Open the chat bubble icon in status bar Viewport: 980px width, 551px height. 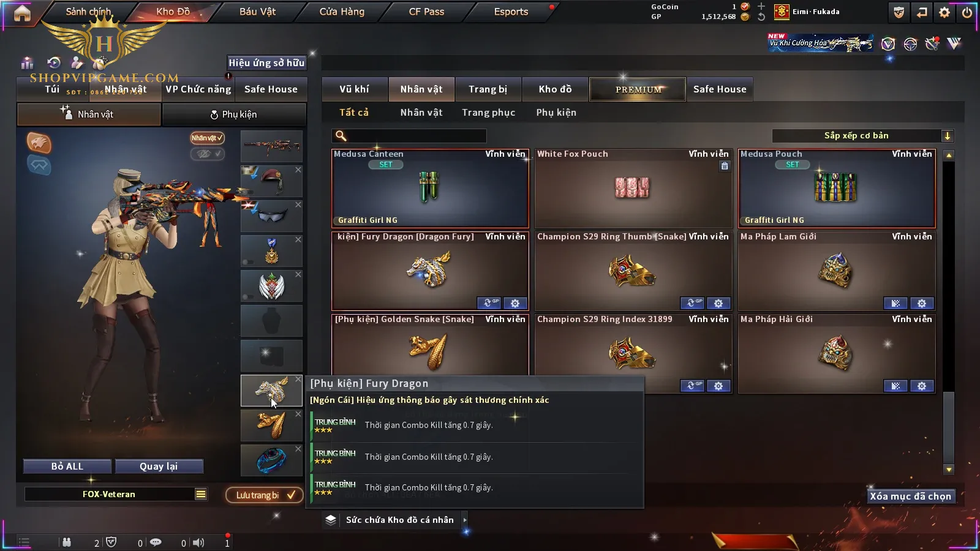156,542
